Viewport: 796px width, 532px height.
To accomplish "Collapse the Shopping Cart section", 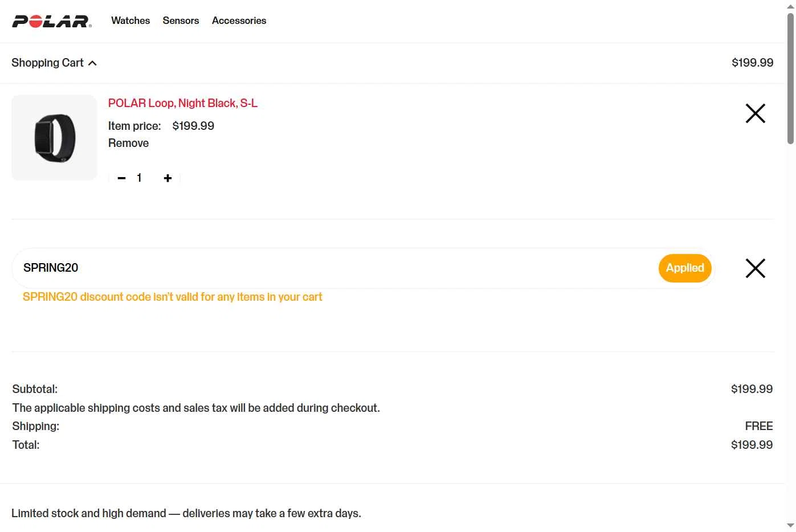I will pyautogui.click(x=54, y=63).
